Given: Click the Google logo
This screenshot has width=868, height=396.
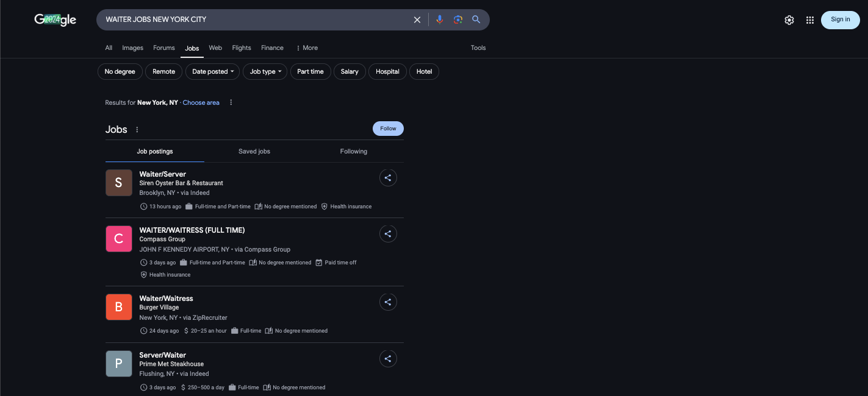Looking at the screenshot, I should tap(56, 19).
